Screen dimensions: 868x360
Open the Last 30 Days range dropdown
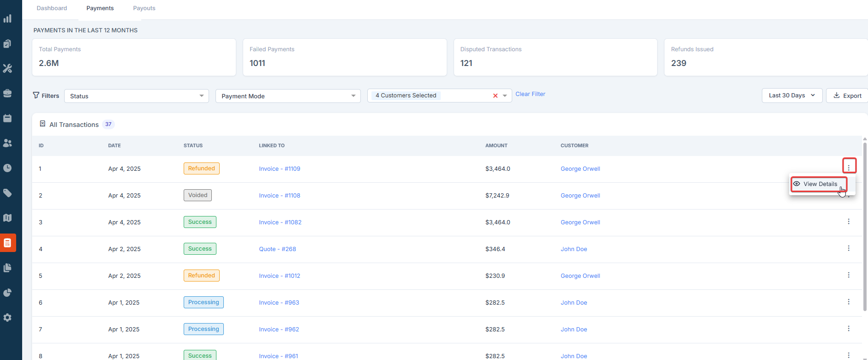tap(792, 96)
